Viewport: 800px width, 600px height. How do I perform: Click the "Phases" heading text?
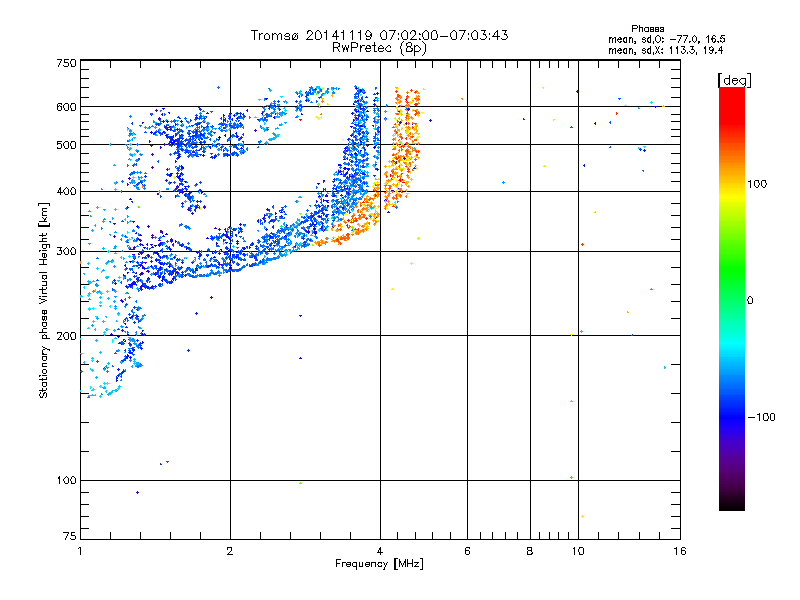tap(647, 29)
